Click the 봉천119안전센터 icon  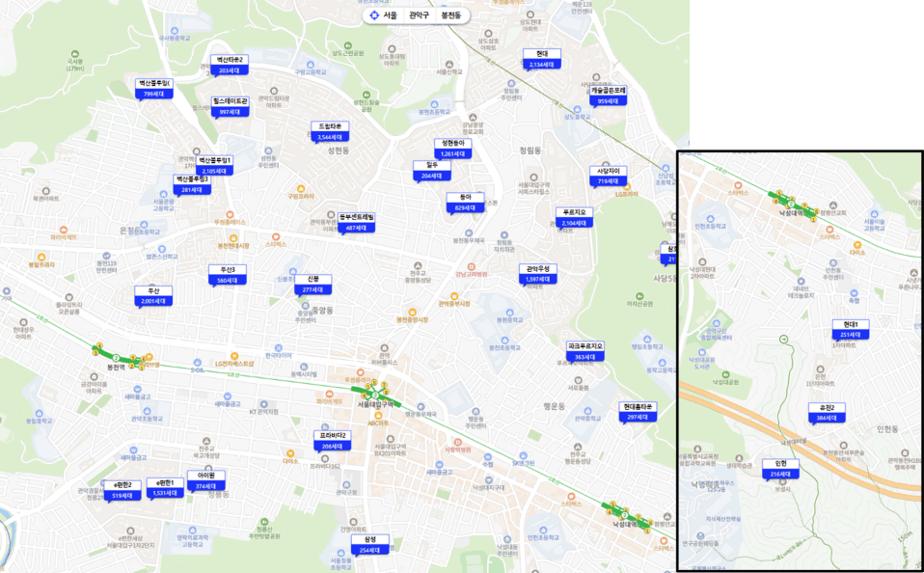click(x=105, y=256)
